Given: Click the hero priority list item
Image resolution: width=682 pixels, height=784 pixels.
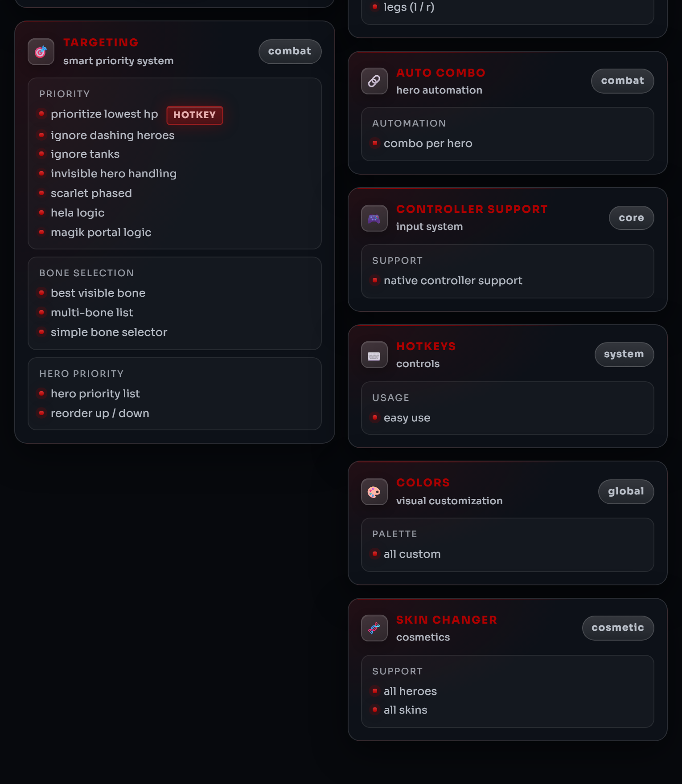Looking at the screenshot, I should [x=95, y=394].
